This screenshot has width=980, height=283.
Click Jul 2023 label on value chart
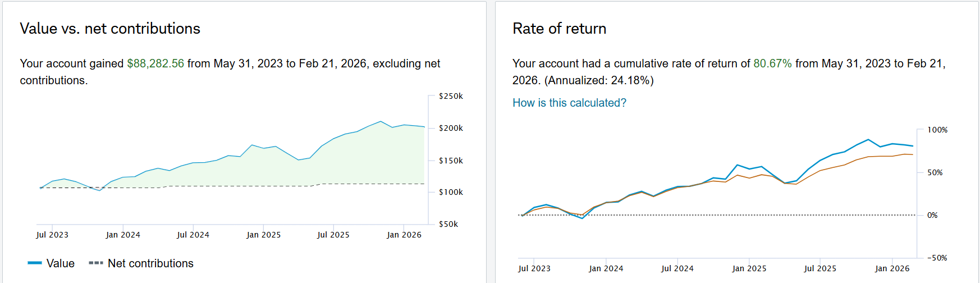click(52, 235)
